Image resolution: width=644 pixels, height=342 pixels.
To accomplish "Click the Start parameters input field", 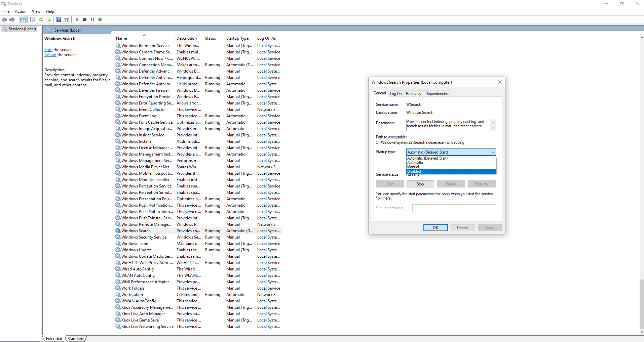I will [x=454, y=208].
